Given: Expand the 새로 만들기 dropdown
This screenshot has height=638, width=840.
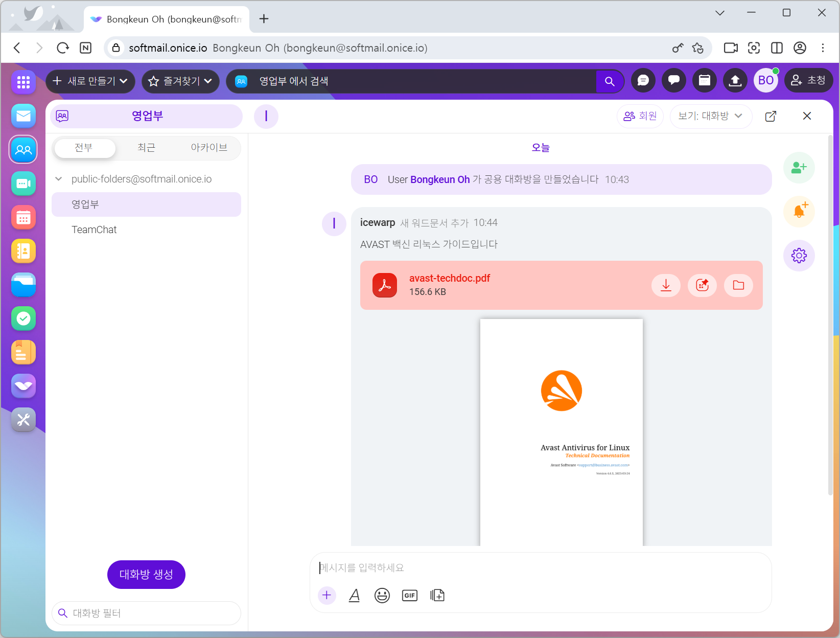Looking at the screenshot, I should point(90,81).
